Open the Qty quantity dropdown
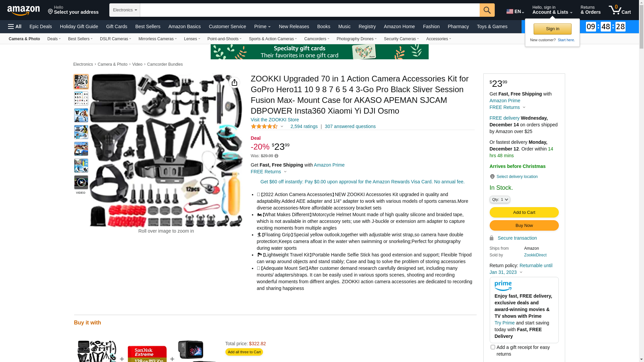Screen dimensions: 644x362 tap(500, 199)
